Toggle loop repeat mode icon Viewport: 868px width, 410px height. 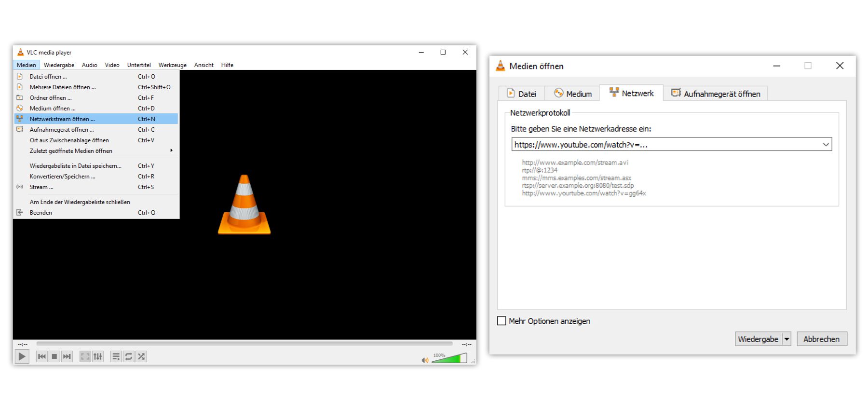(128, 356)
